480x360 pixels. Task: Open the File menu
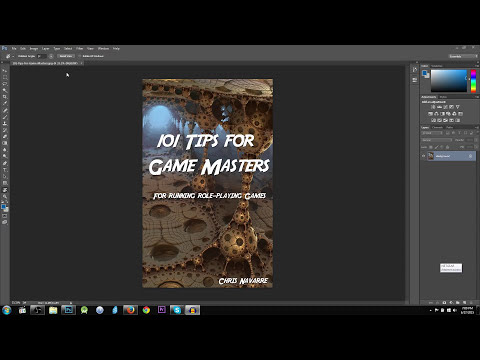pos(14,48)
